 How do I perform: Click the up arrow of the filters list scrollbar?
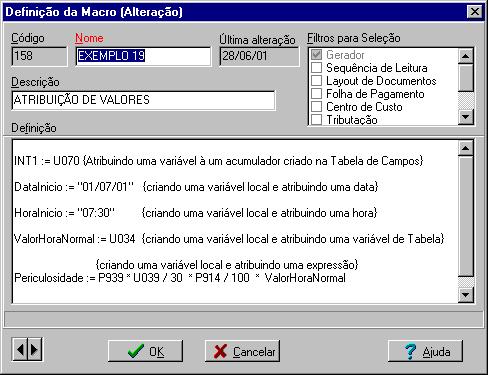pyautogui.click(x=466, y=56)
